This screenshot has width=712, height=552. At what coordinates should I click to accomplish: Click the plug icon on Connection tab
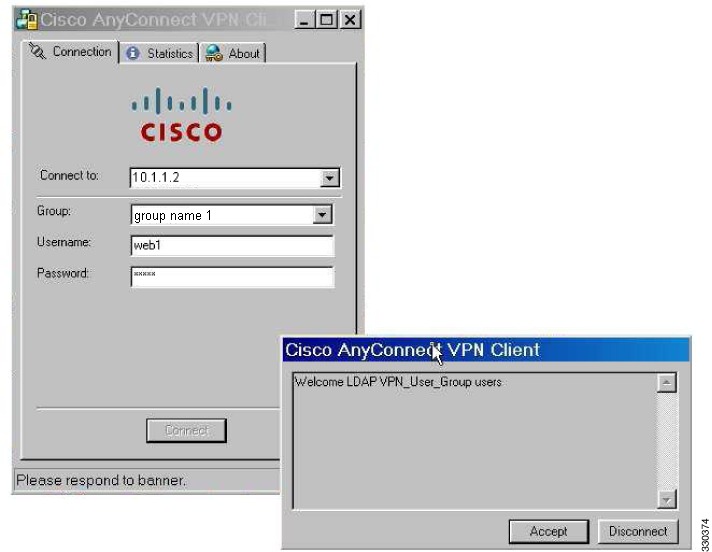coord(37,51)
